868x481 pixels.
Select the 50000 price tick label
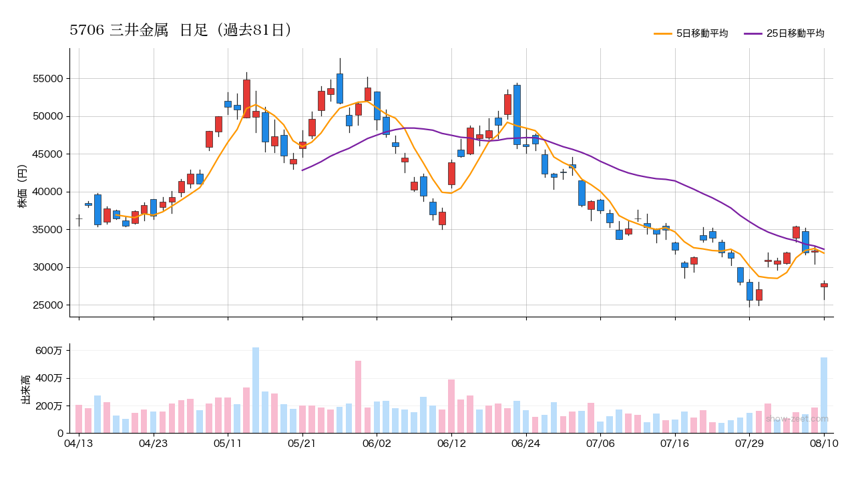(x=48, y=116)
